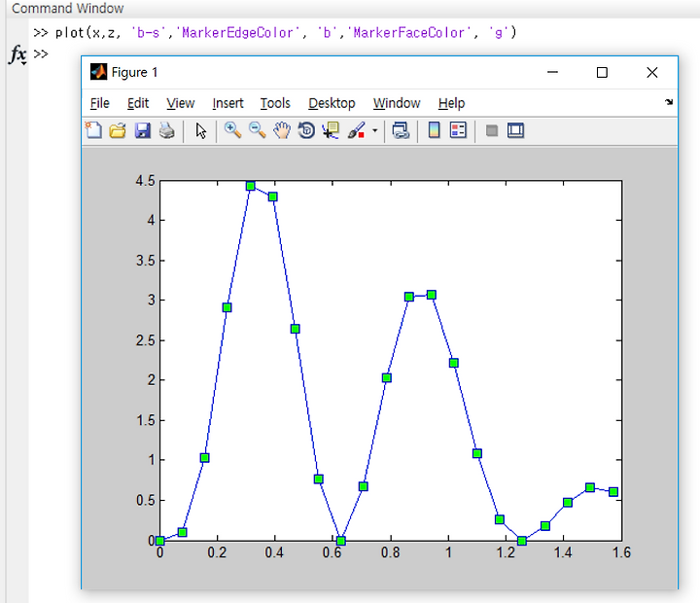Open the Help menu
Image resolution: width=700 pixels, height=603 pixels.
click(451, 103)
